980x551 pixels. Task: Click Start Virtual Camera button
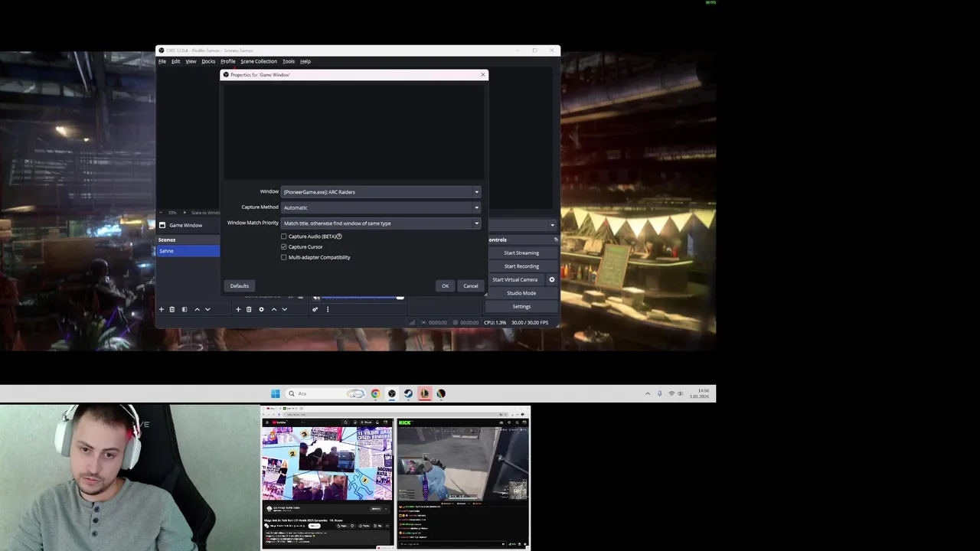(515, 279)
